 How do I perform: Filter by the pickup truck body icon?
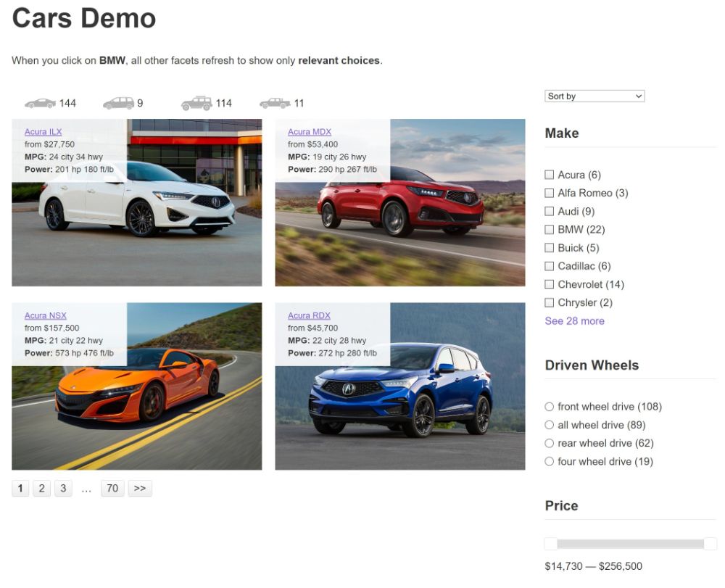(x=275, y=103)
